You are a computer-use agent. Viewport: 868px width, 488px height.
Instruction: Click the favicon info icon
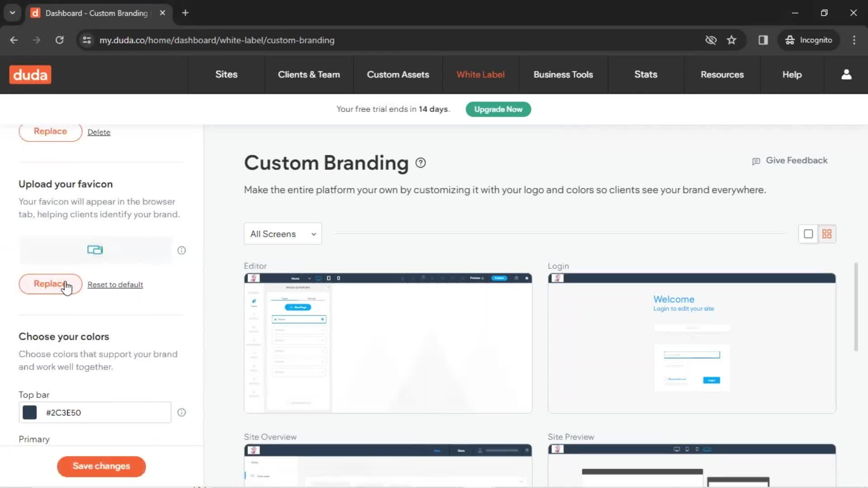tap(182, 250)
